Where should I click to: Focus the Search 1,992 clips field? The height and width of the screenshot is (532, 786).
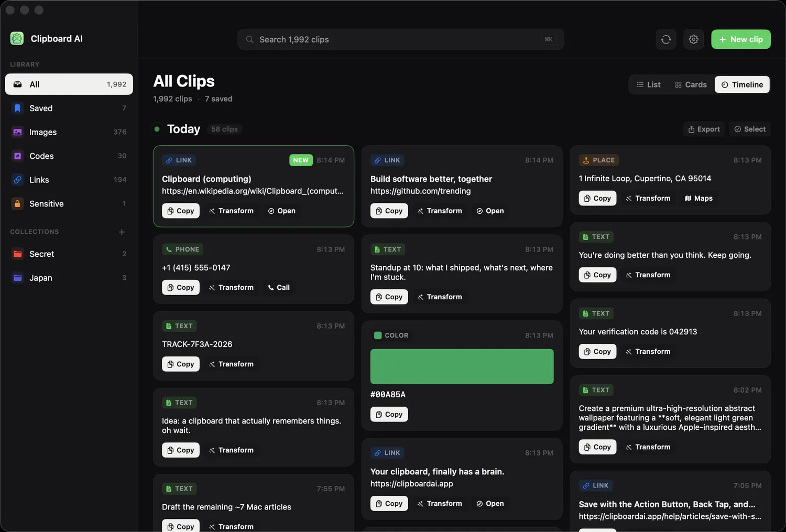[400, 39]
